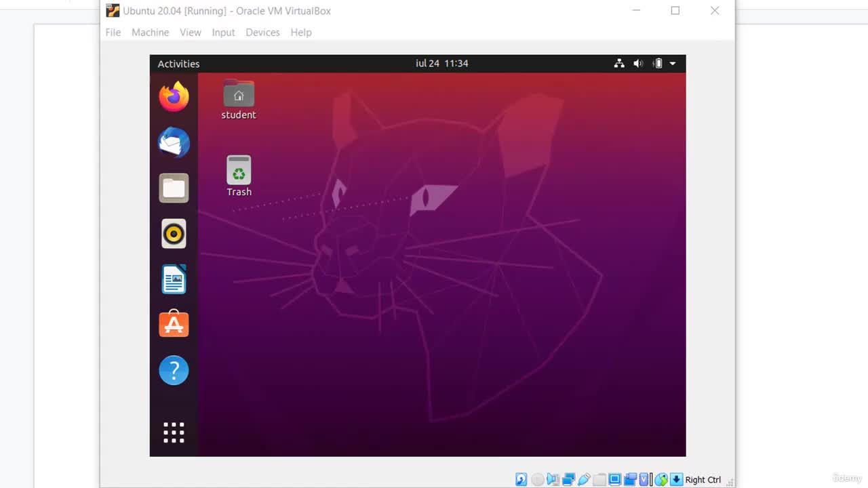Maximize the VirtualBox window
The height and width of the screenshot is (488, 868).
pos(675,11)
